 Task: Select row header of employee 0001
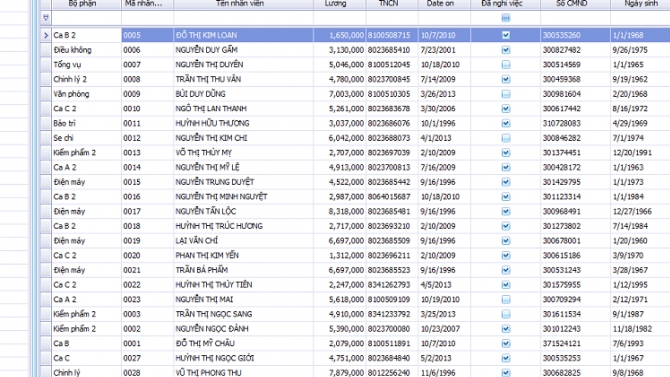pos(46,344)
